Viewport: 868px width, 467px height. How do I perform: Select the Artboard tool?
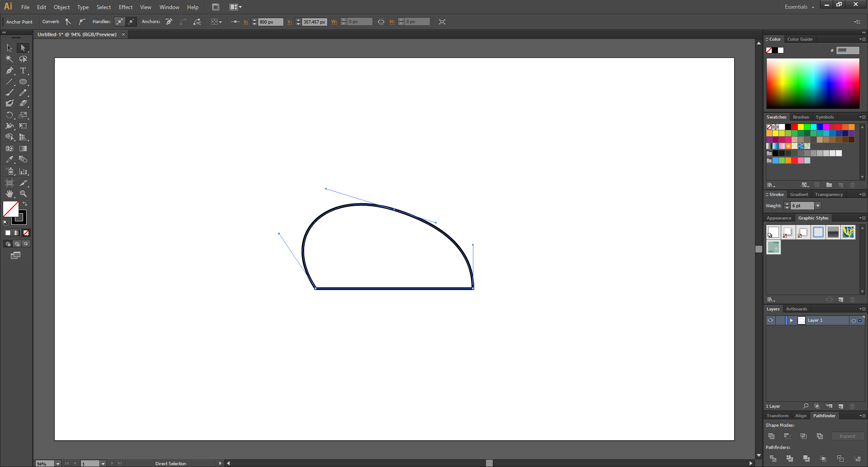click(x=9, y=183)
